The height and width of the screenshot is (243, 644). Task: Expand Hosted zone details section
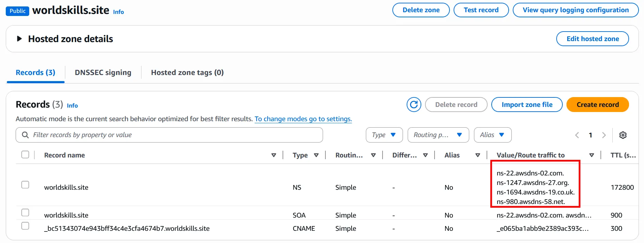(19, 39)
